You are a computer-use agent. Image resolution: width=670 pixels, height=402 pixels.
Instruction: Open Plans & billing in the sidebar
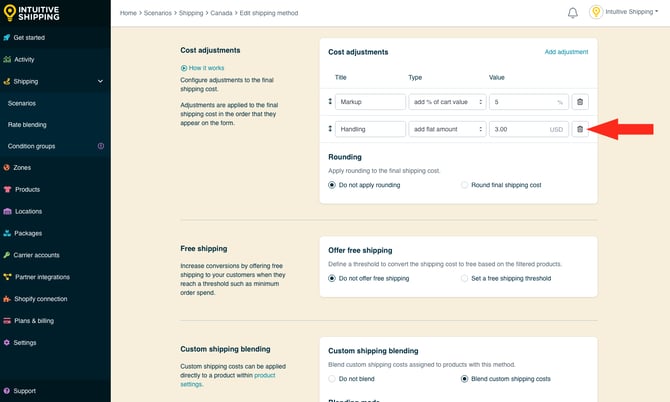tap(34, 321)
